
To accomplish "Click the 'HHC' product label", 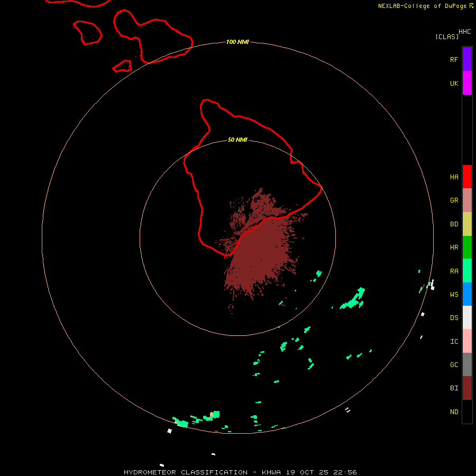I will (x=464, y=32).
